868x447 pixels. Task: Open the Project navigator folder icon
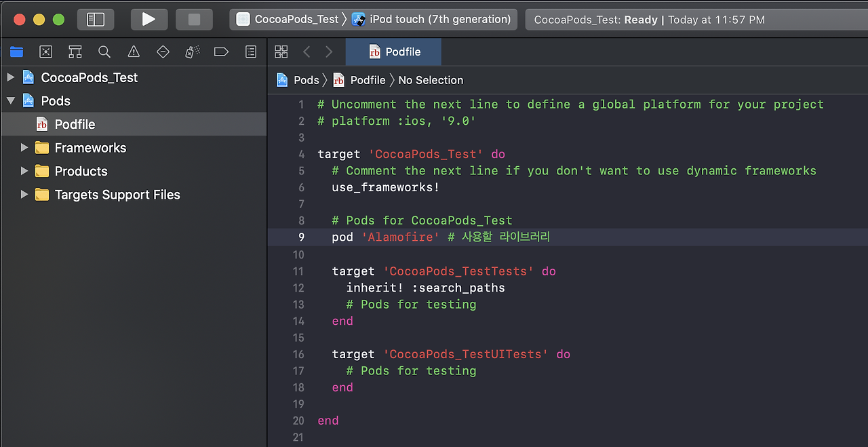click(17, 52)
